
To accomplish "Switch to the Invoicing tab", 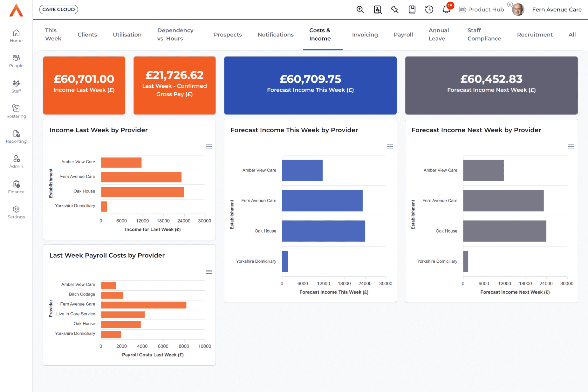I will (365, 35).
